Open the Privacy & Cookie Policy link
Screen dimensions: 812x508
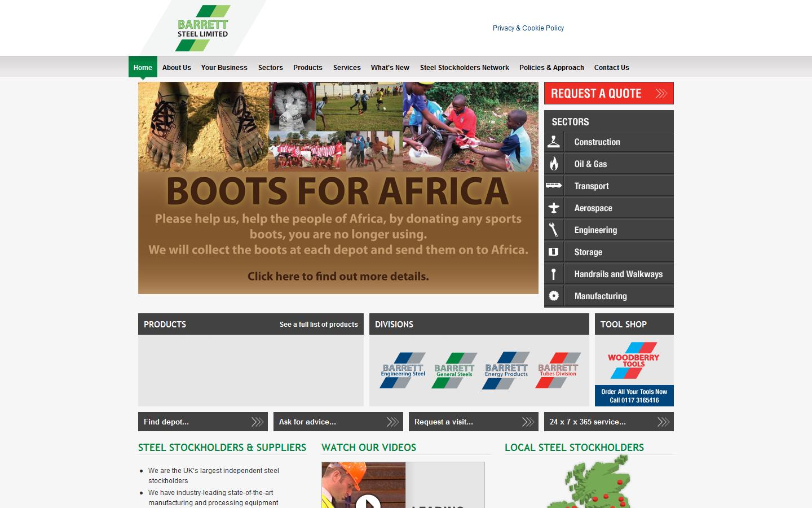(528, 28)
